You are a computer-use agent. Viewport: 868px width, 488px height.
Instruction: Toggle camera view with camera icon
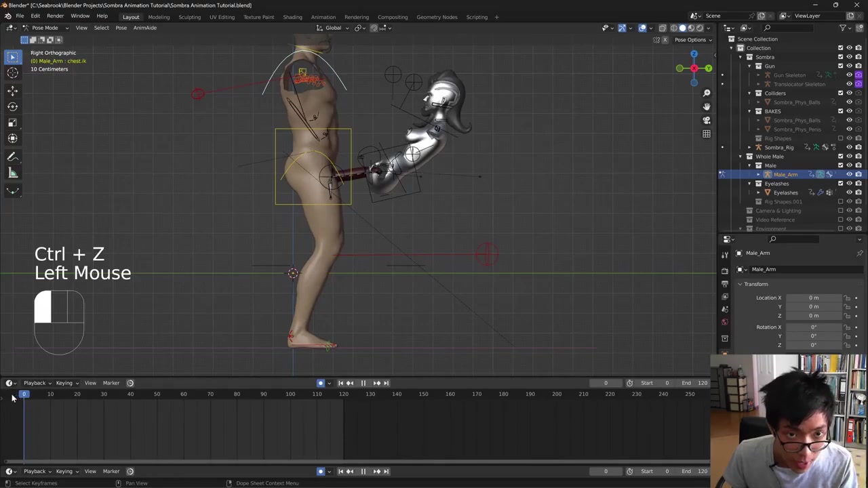(706, 120)
